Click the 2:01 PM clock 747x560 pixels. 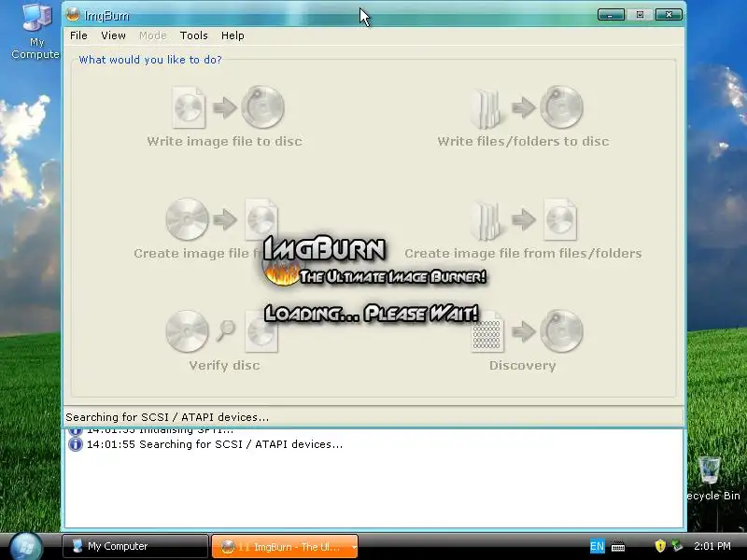click(712, 546)
